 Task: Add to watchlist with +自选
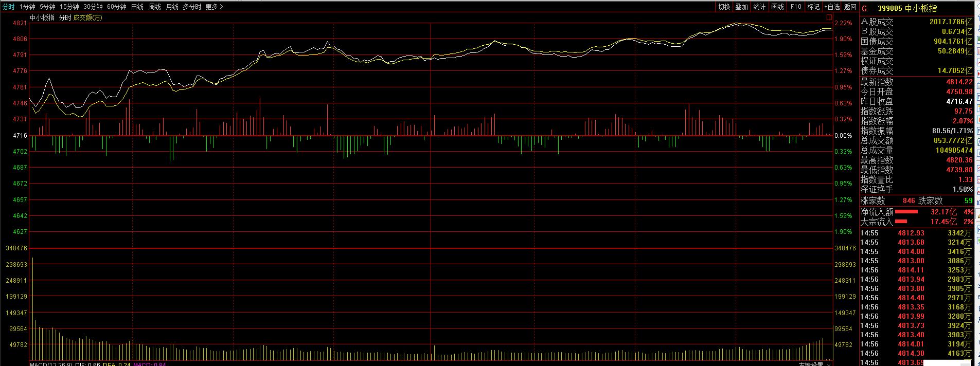coord(832,7)
